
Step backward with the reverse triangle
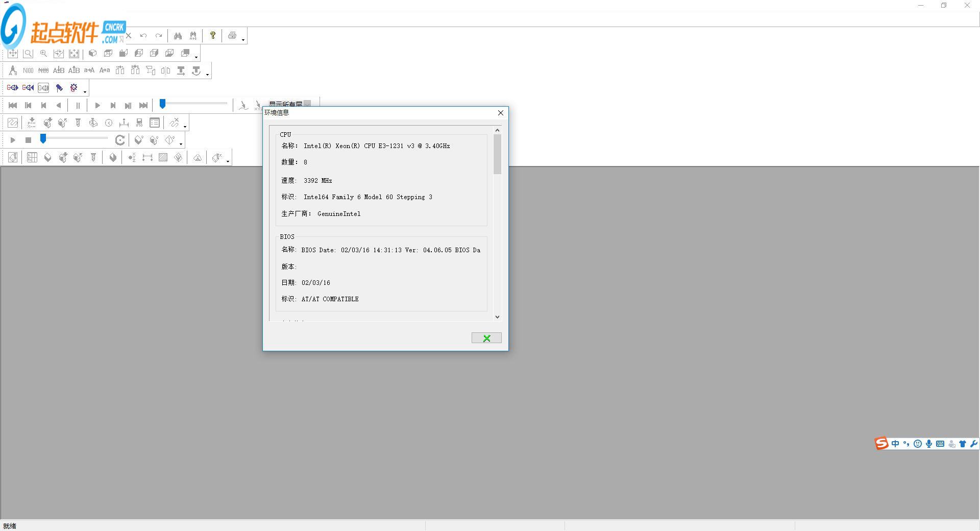point(59,105)
